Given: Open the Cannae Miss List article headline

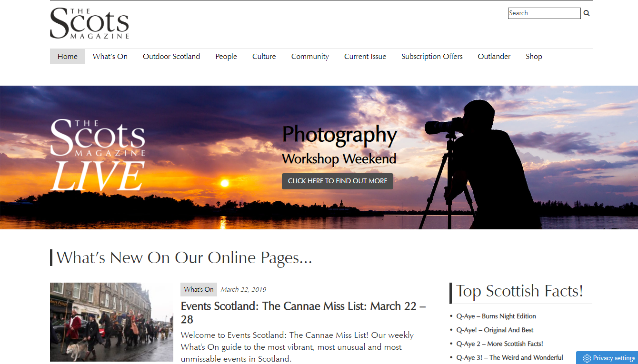Looking at the screenshot, I should click(303, 313).
